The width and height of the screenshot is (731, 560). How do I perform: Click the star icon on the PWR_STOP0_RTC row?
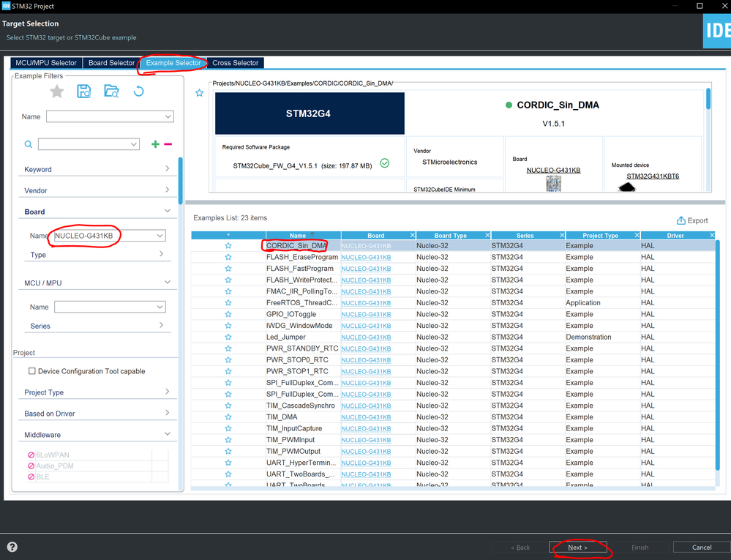coord(228,360)
